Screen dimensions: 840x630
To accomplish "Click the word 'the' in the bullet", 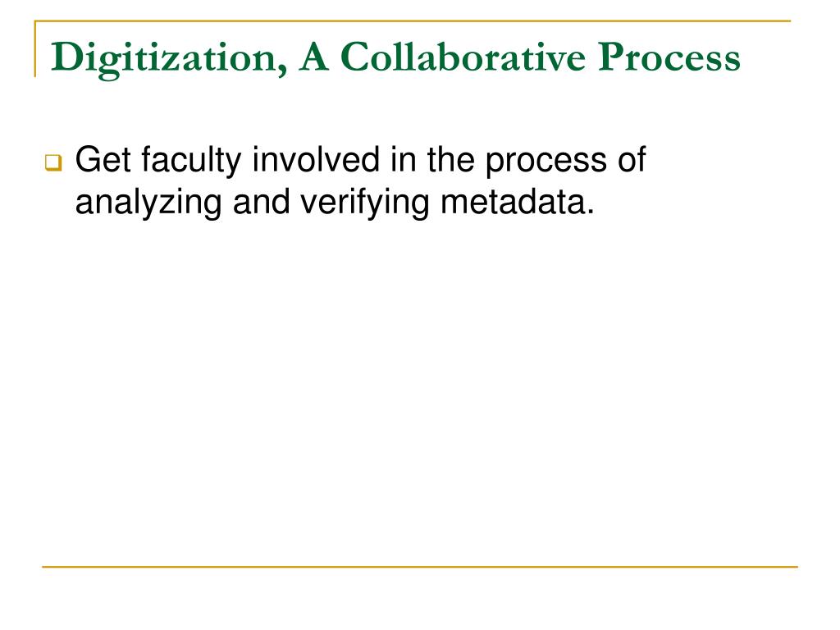I will (450, 160).
